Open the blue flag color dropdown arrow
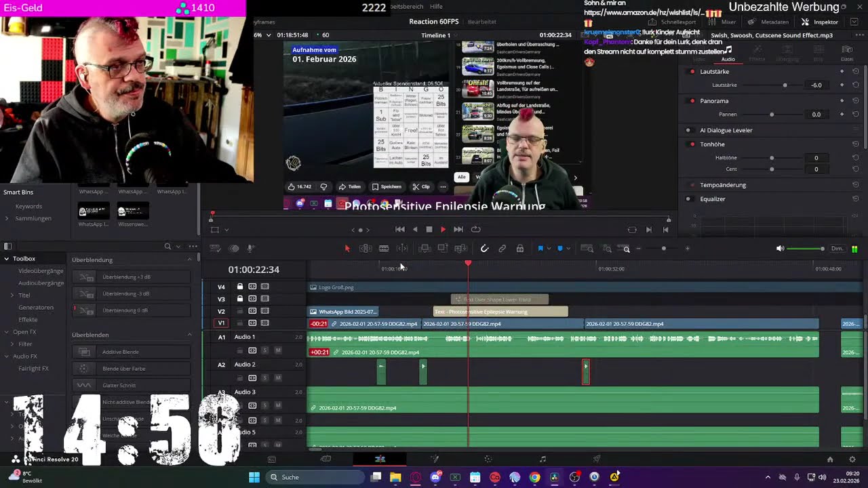This screenshot has height=488, width=868. [549, 249]
